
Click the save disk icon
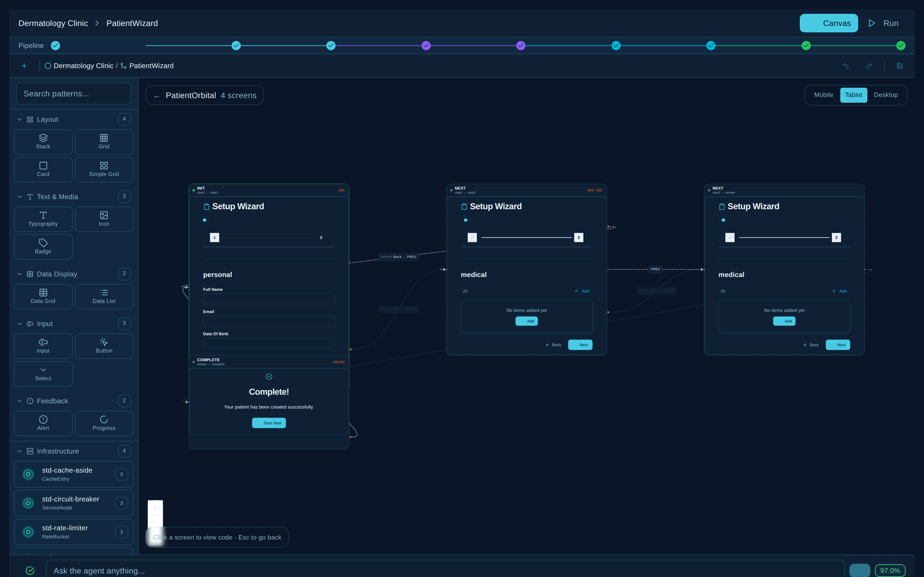point(899,66)
